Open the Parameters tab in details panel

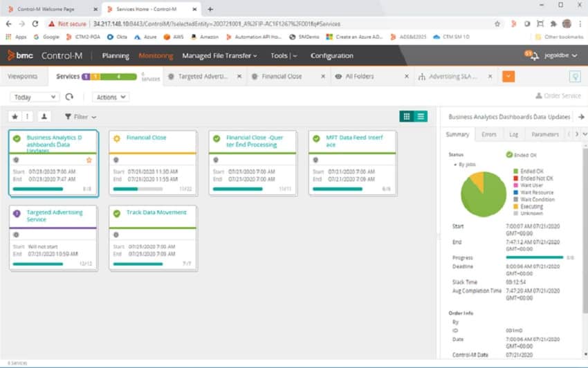tap(545, 134)
